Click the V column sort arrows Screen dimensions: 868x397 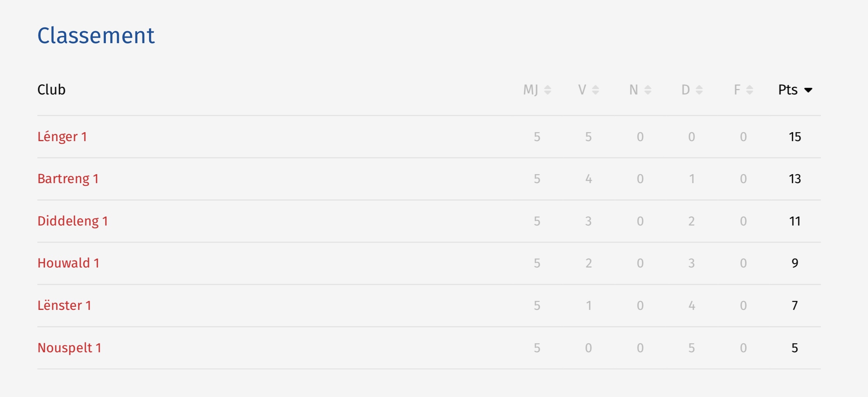(596, 90)
